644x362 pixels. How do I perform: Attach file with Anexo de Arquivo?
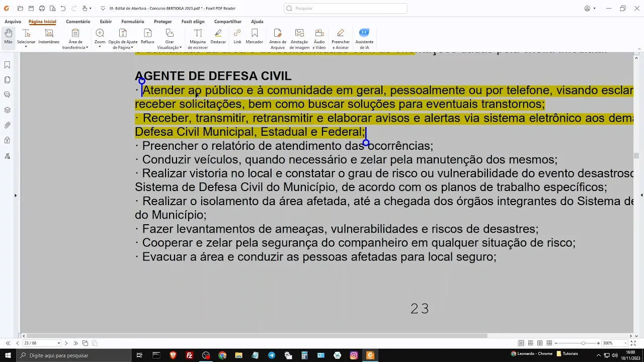point(278,39)
